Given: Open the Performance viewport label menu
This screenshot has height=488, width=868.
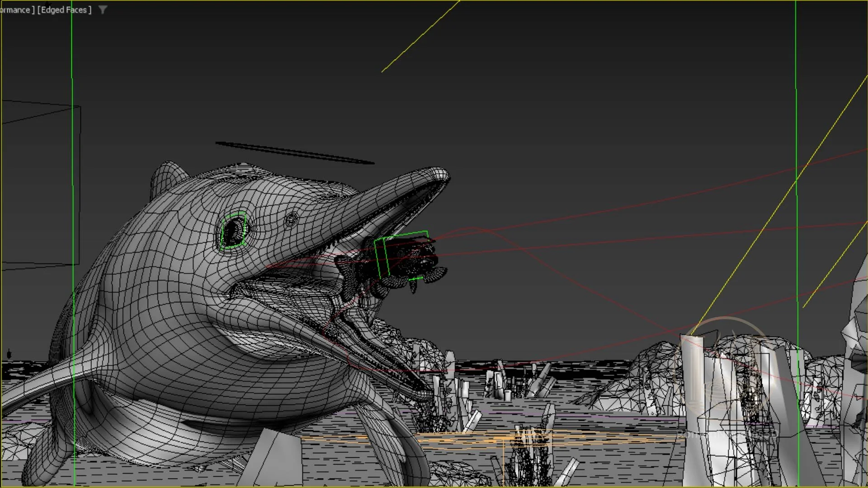Looking at the screenshot, I should [x=16, y=9].
